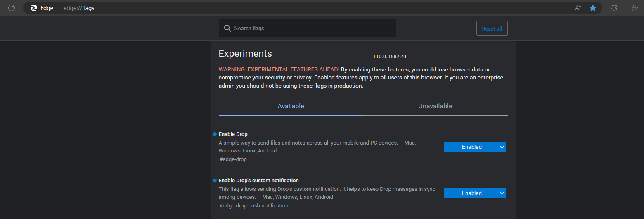Click blue dot beside Drop's custom notification

[215, 181]
